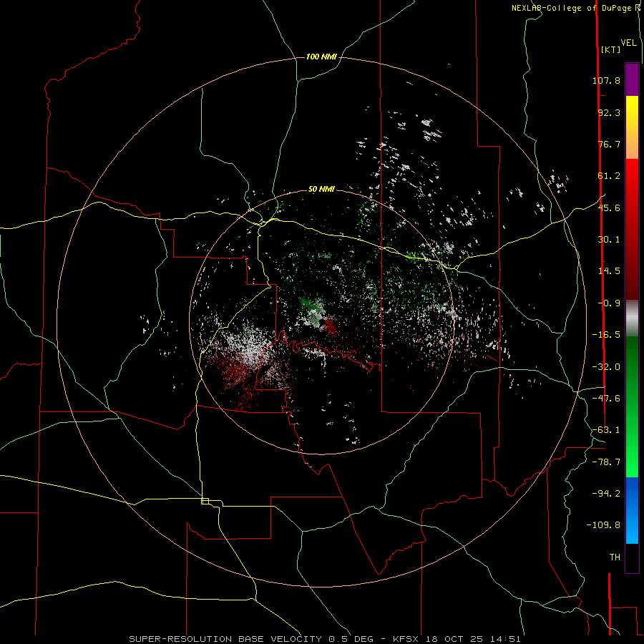The width and height of the screenshot is (644, 644).
Task: Click the dense green inbound velocity patch at radar center
Action: click(x=311, y=308)
